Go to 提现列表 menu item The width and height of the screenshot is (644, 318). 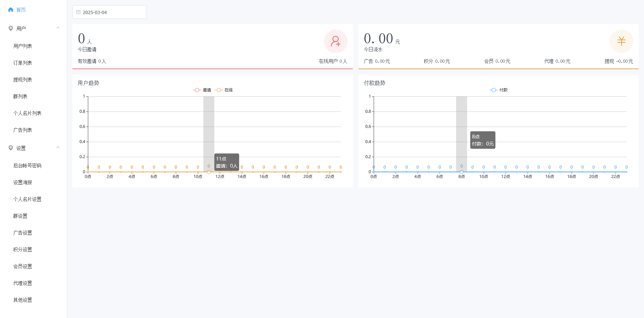click(x=22, y=80)
